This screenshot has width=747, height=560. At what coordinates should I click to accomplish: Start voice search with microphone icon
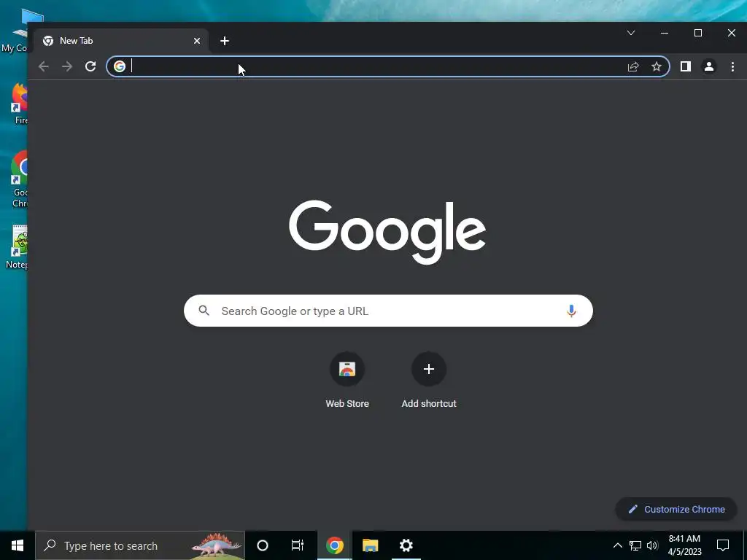pos(571,311)
